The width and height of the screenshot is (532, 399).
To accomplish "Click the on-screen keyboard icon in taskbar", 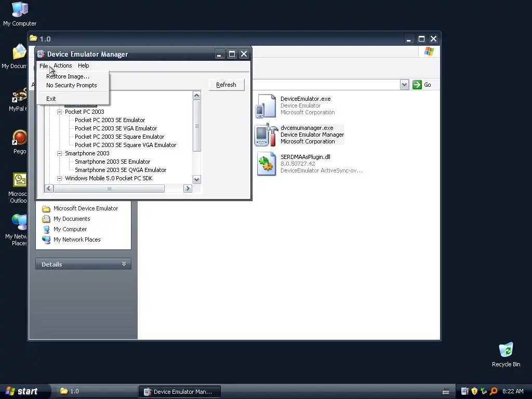I will pos(446,392).
